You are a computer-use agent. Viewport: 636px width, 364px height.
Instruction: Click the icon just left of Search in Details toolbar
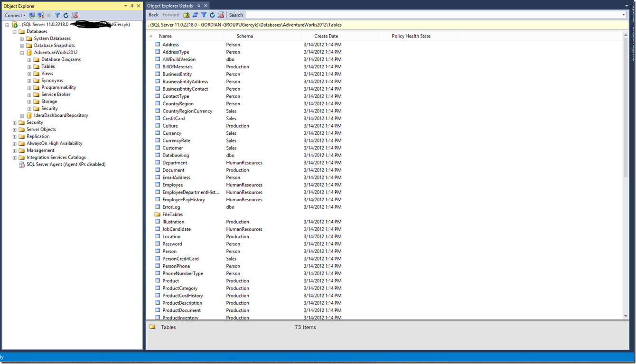221,15
